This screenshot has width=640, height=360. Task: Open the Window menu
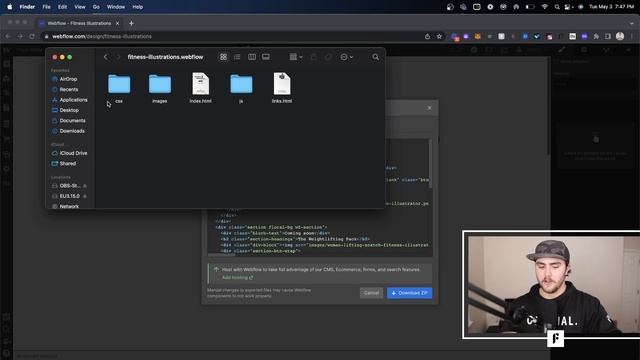click(116, 7)
